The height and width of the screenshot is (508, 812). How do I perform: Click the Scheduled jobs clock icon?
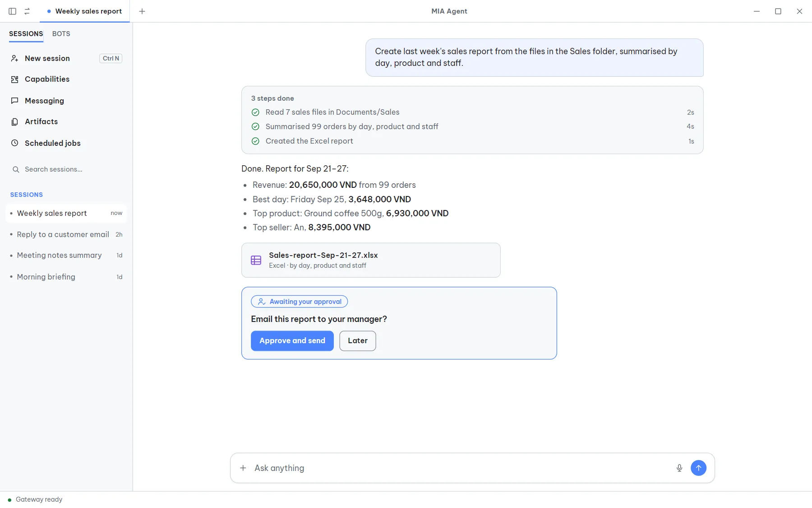[x=15, y=143]
